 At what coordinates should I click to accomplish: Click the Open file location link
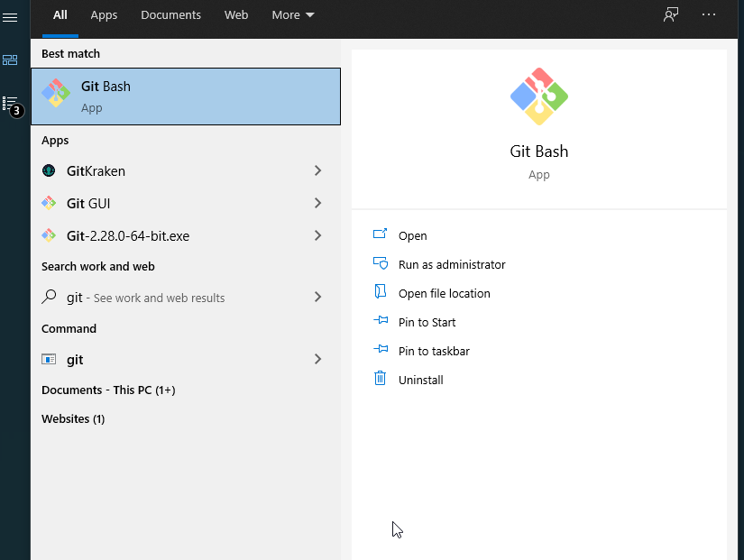pos(445,293)
